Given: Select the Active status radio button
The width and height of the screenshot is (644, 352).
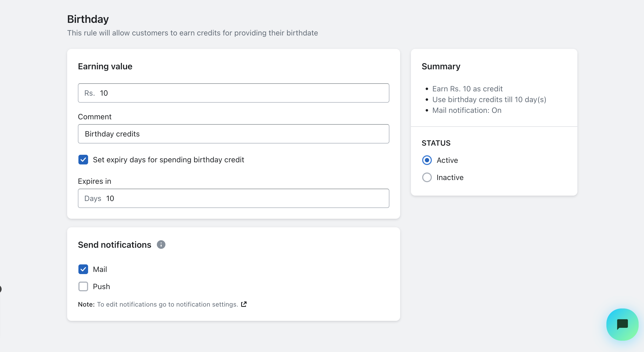Looking at the screenshot, I should point(427,160).
